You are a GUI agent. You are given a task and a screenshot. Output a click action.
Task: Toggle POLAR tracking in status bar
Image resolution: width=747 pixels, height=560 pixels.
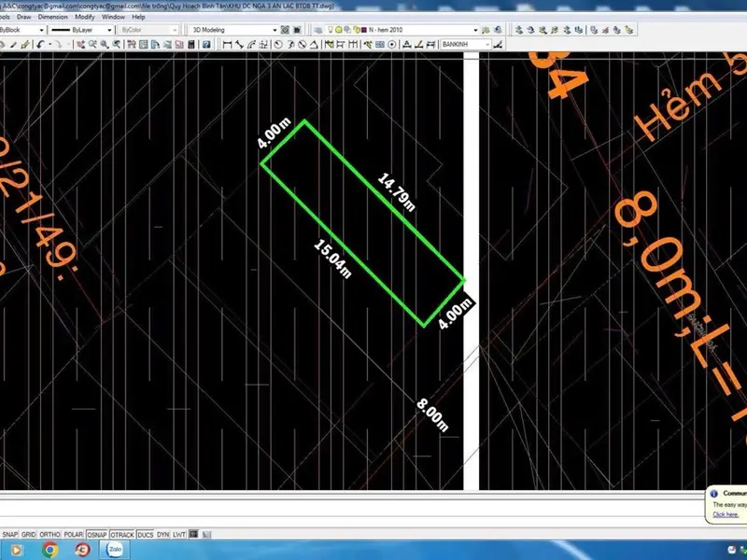coord(74,534)
